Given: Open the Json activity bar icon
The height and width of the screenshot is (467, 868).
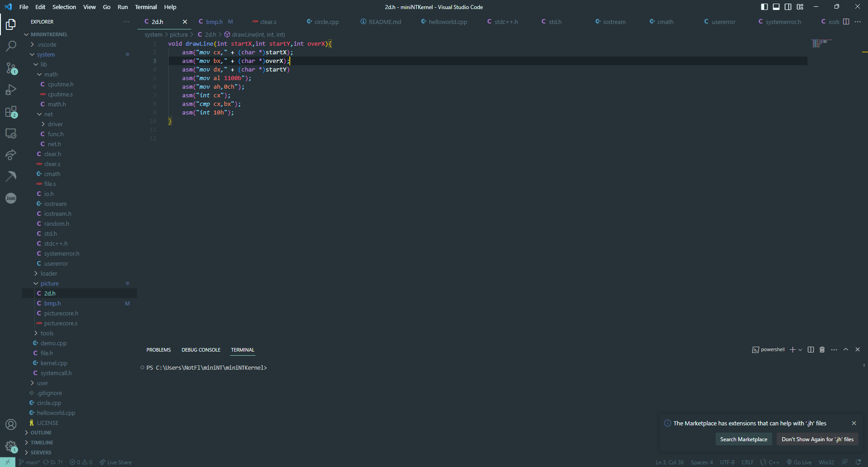Looking at the screenshot, I should (11, 198).
